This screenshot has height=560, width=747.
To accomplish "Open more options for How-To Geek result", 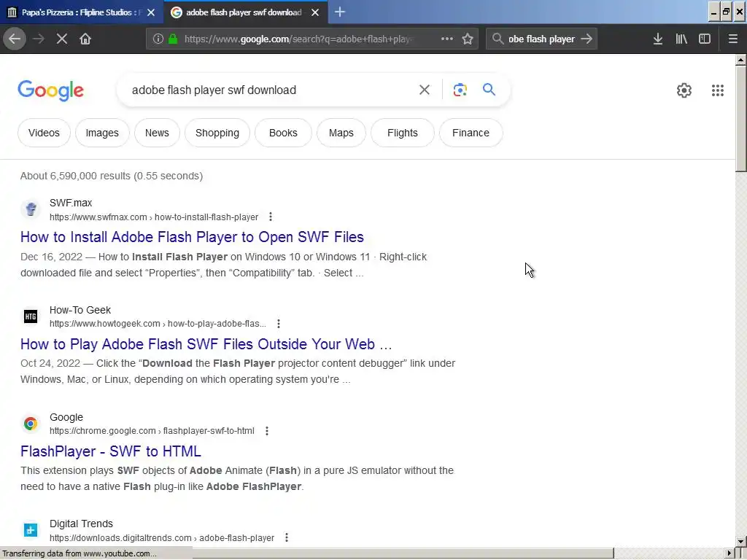I will click(279, 324).
